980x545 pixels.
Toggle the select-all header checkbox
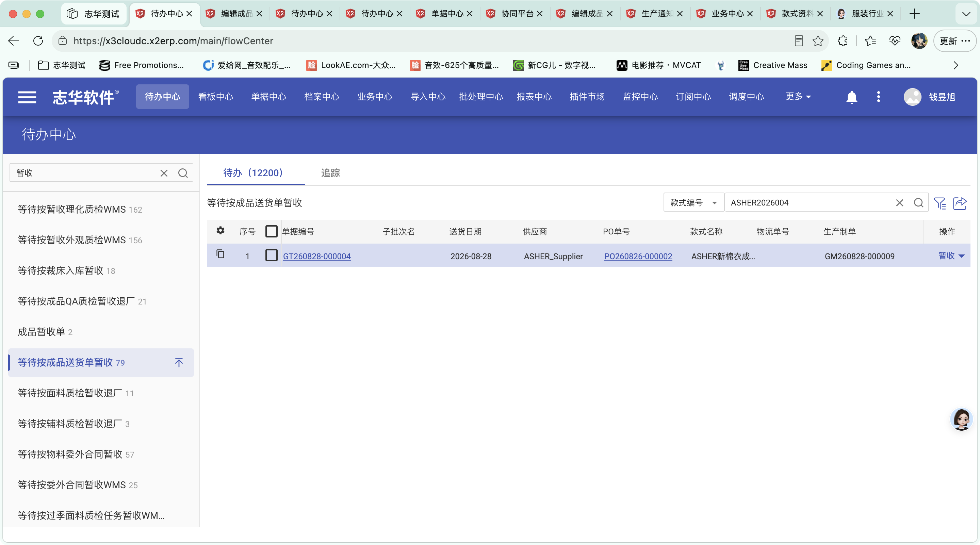[271, 231]
